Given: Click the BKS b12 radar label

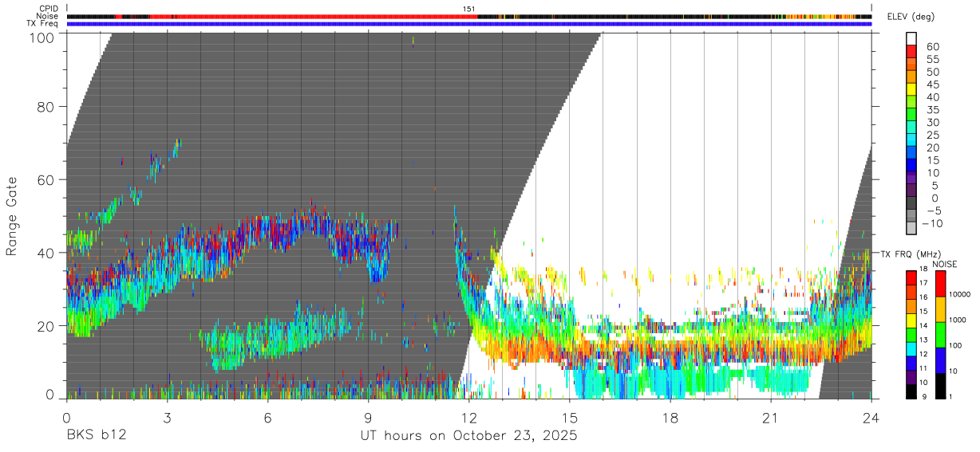Looking at the screenshot, I should 96,436.
